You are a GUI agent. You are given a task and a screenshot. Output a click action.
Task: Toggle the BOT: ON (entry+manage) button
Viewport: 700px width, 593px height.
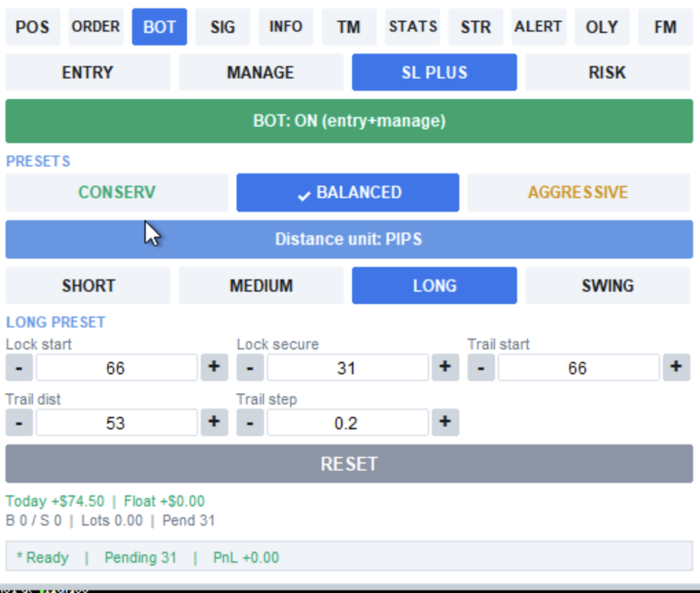click(x=349, y=121)
